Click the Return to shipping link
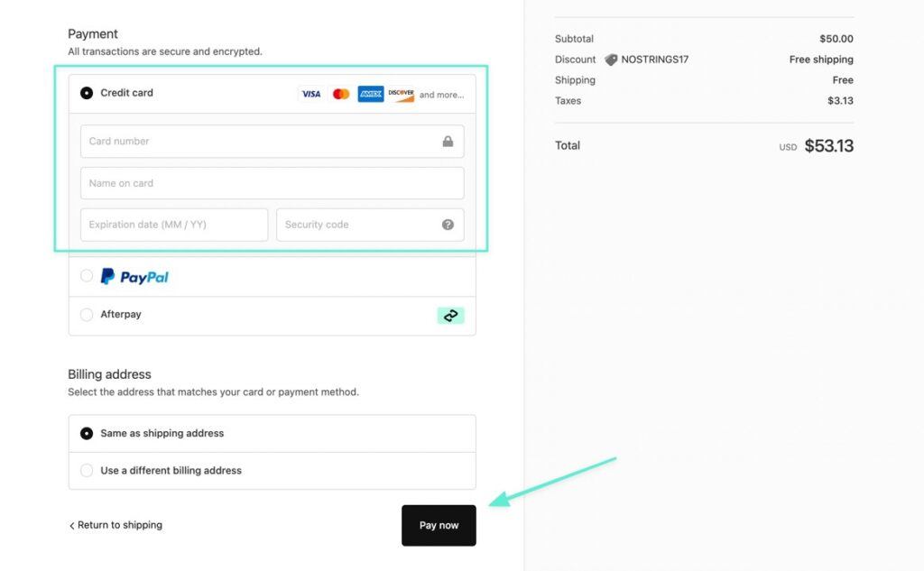The width and height of the screenshot is (924, 571). [115, 524]
